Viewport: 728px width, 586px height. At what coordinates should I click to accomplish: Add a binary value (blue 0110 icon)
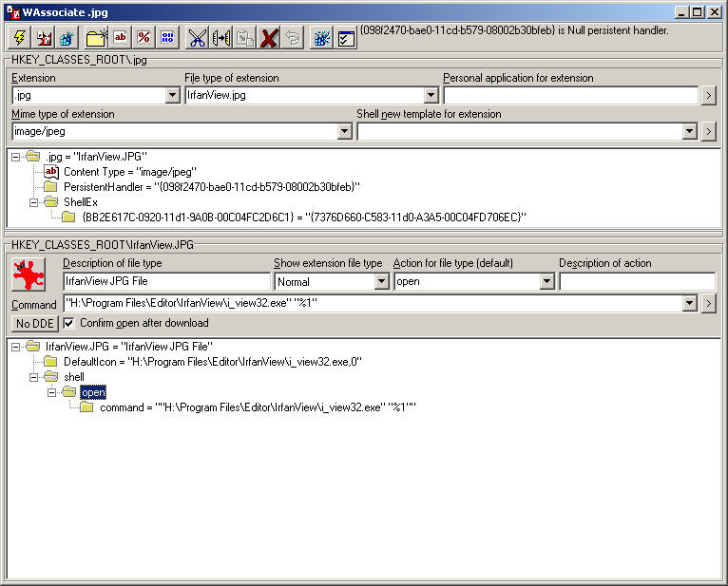(x=167, y=38)
